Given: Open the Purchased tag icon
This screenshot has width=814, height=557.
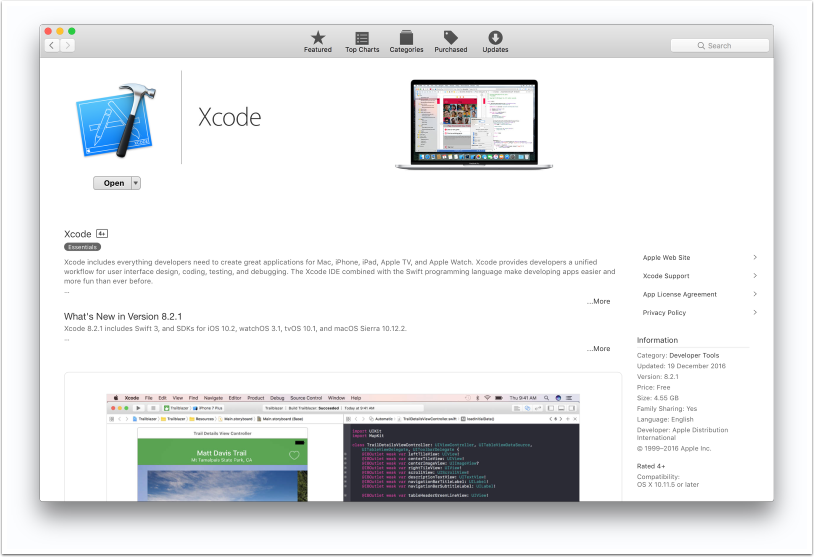Looking at the screenshot, I should click(451, 37).
